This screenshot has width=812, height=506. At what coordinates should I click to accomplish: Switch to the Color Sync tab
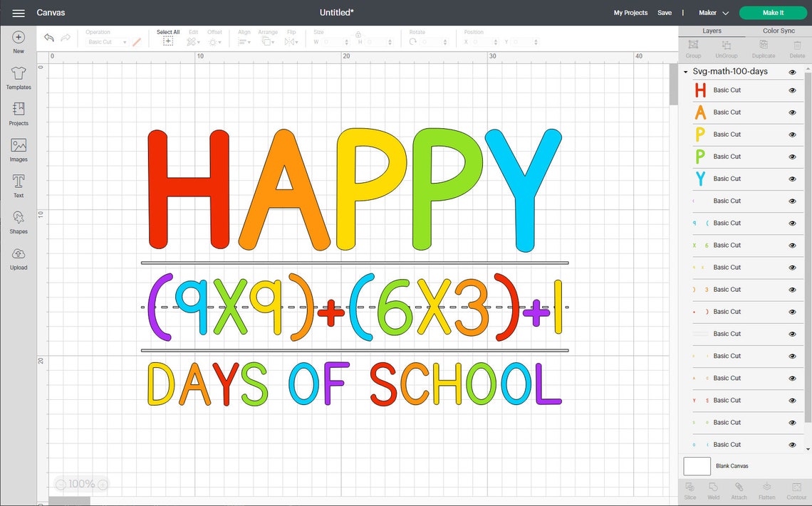[781, 31]
